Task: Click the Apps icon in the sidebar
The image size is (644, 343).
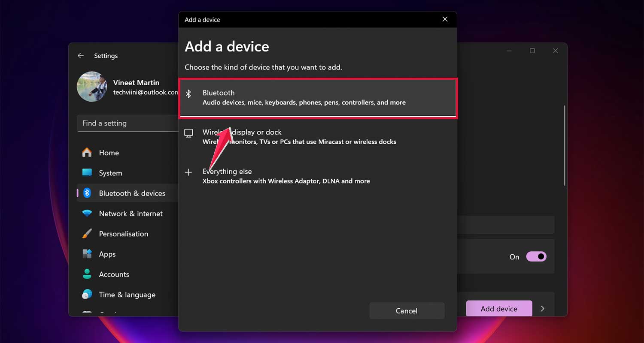Action: pyautogui.click(x=87, y=254)
